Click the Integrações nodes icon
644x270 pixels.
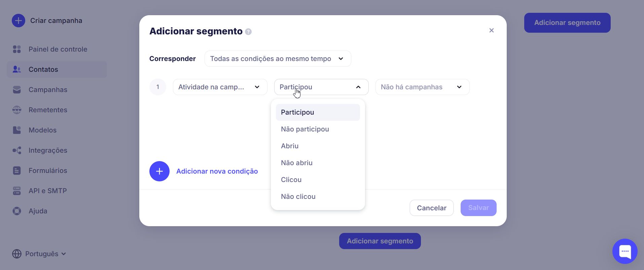[17, 150]
